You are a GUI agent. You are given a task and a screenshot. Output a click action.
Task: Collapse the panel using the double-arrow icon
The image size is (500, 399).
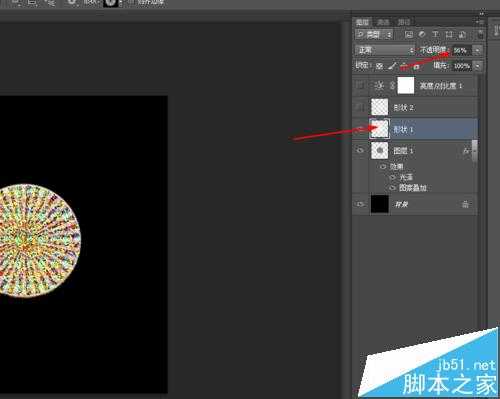(x=481, y=14)
